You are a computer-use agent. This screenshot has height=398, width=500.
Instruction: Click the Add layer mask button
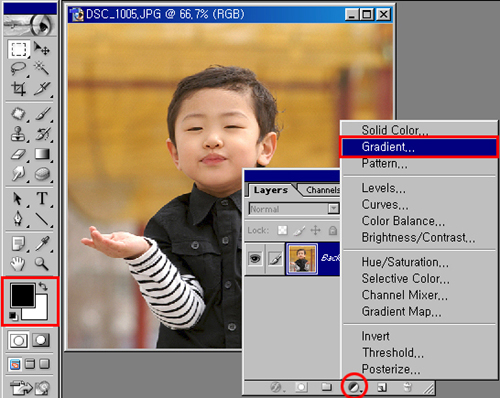pos(301,387)
